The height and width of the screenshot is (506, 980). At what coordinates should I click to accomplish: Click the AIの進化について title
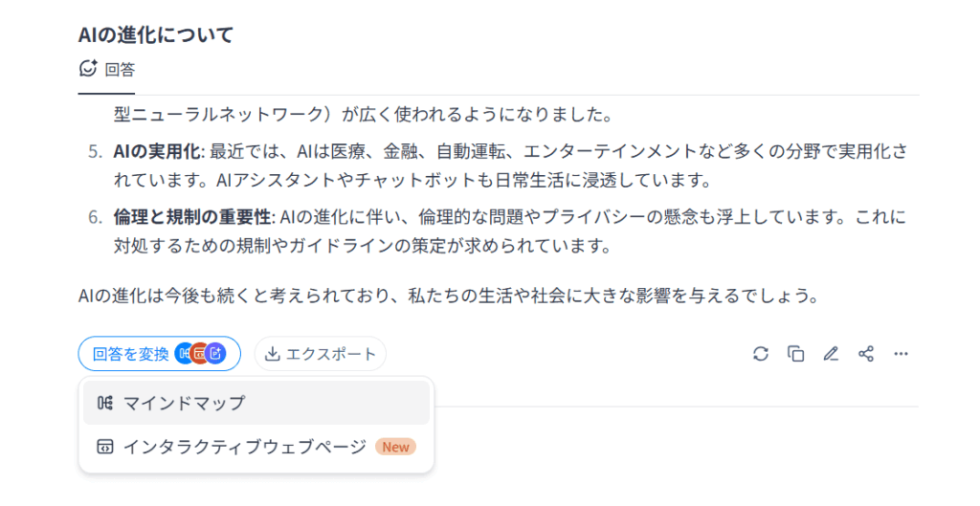156,34
